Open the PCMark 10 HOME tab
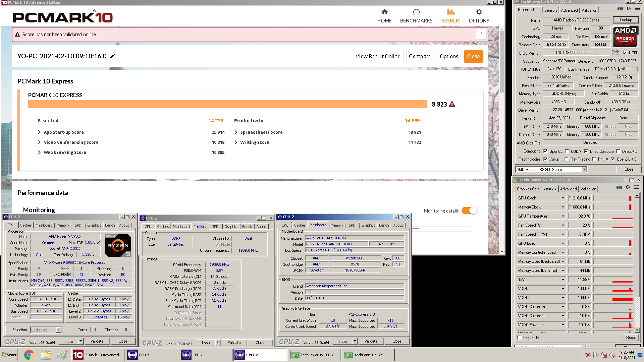The width and height of the screenshot is (644, 362). point(384,16)
